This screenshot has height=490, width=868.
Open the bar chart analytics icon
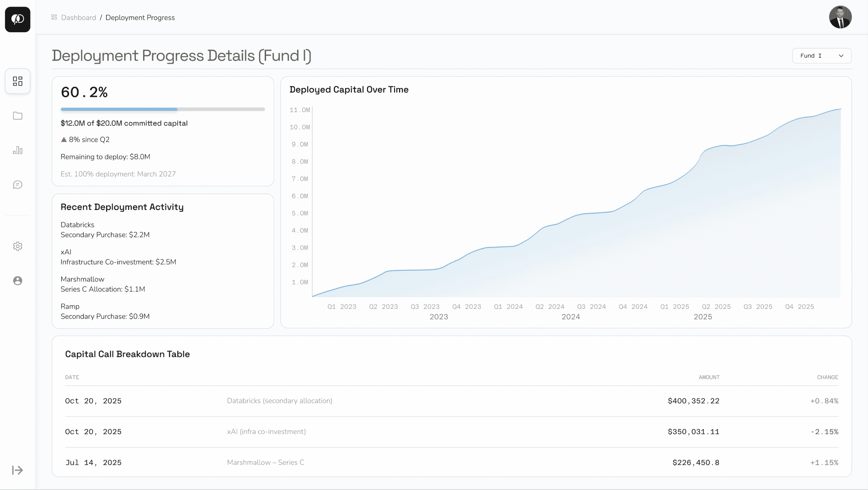pos(18,150)
